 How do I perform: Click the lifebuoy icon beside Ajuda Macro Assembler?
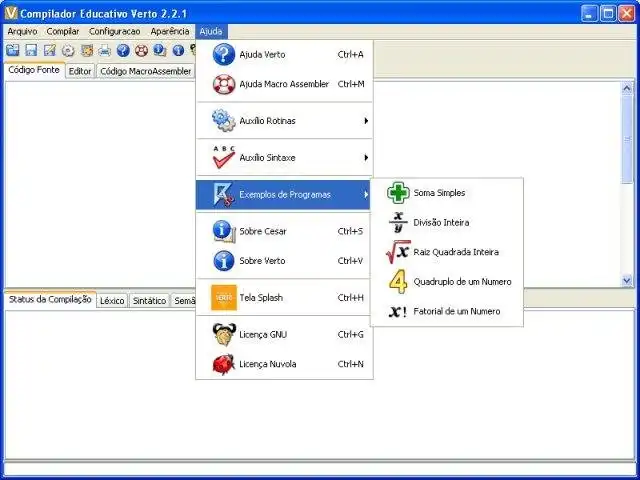click(x=224, y=84)
